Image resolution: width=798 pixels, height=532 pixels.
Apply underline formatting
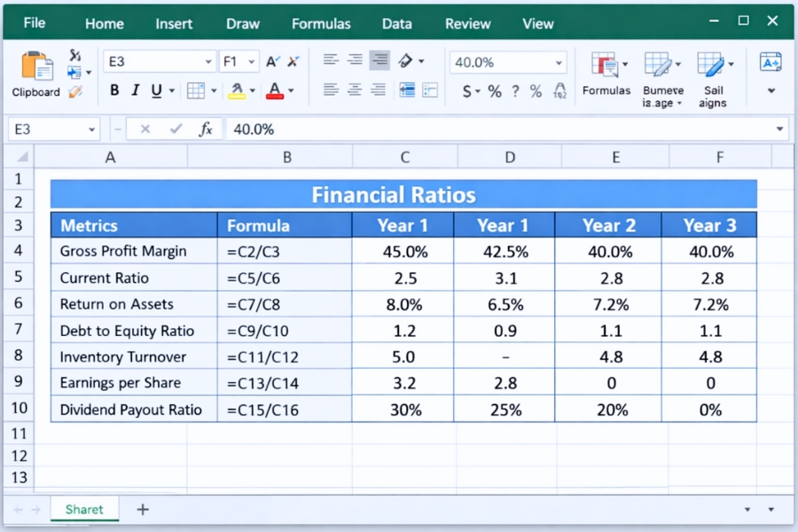[157, 90]
